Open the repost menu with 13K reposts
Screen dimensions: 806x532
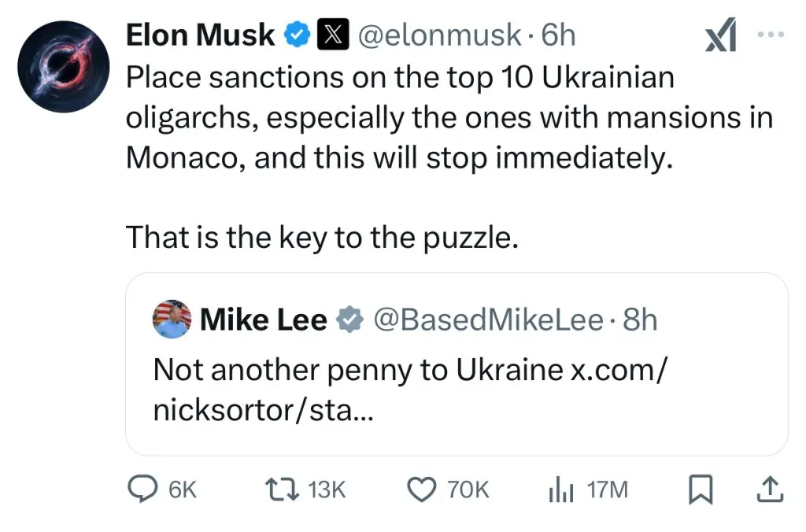(x=282, y=490)
